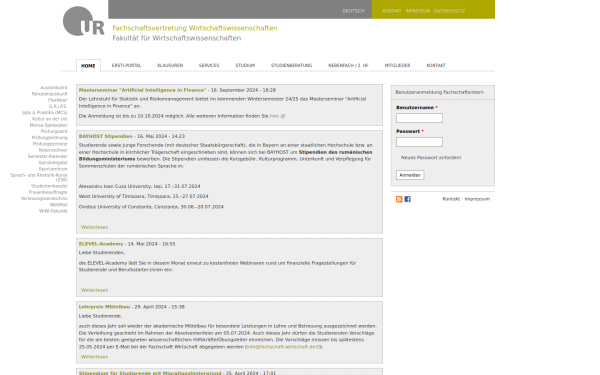Switch language to DEUTSCH

[353, 11]
